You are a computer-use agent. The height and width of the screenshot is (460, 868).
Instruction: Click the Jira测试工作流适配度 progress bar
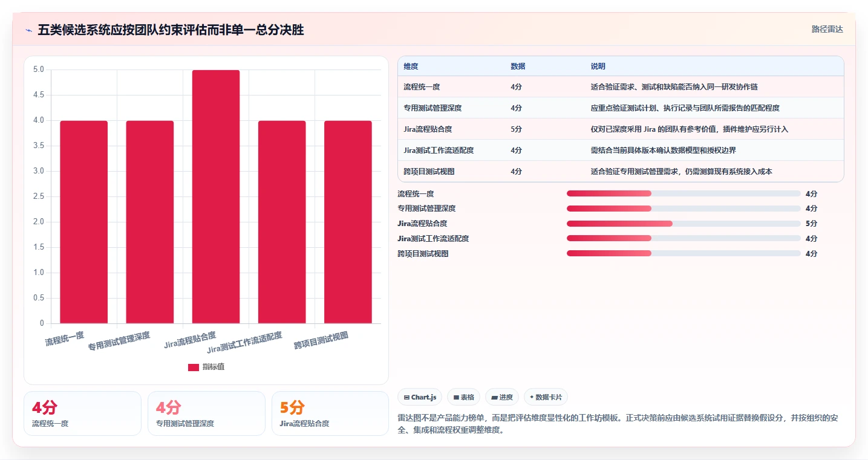[684, 239]
